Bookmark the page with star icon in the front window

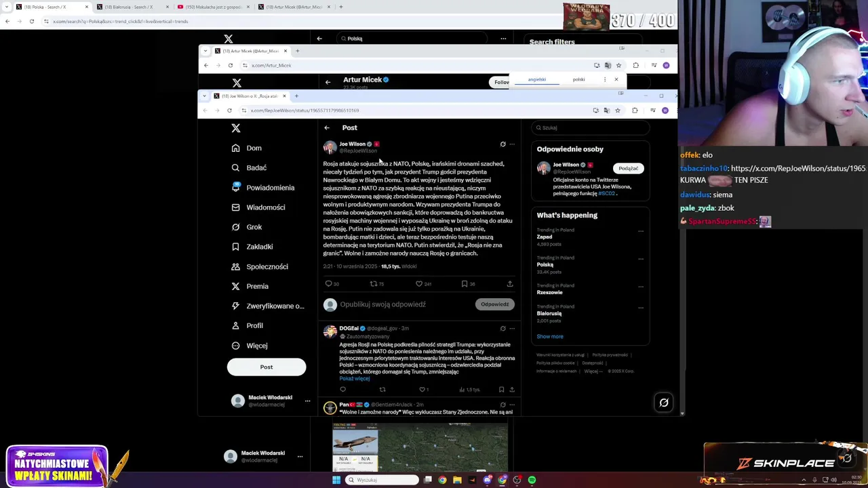click(x=618, y=110)
